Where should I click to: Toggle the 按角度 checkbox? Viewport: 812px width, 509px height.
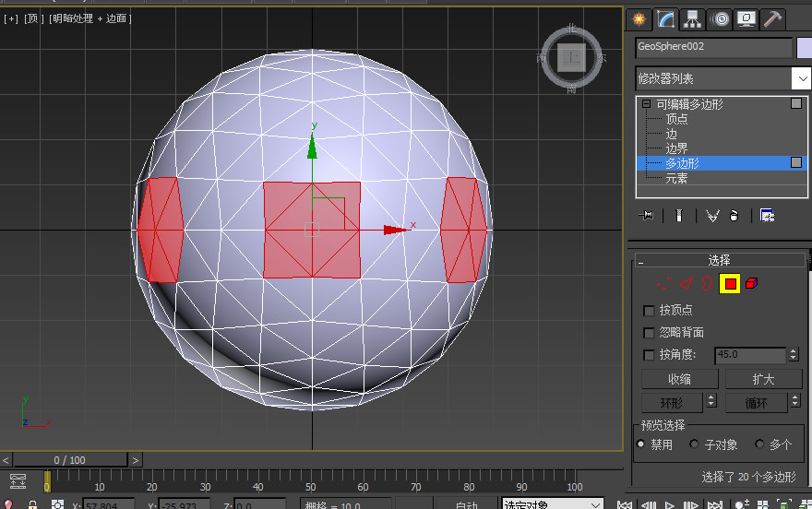click(x=650, y=355)
